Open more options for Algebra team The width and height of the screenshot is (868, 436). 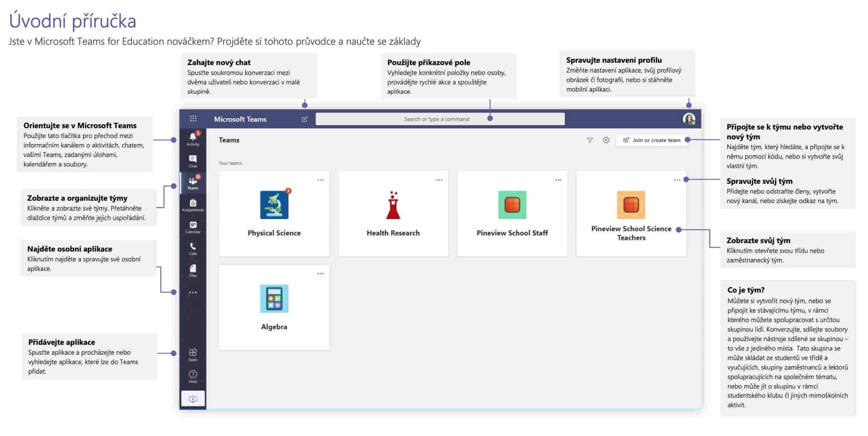(320, 274)
